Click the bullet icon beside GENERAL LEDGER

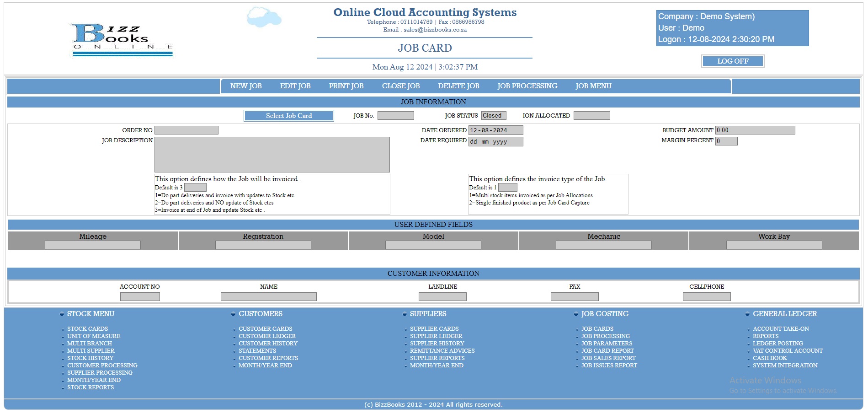tap(747, 314)
